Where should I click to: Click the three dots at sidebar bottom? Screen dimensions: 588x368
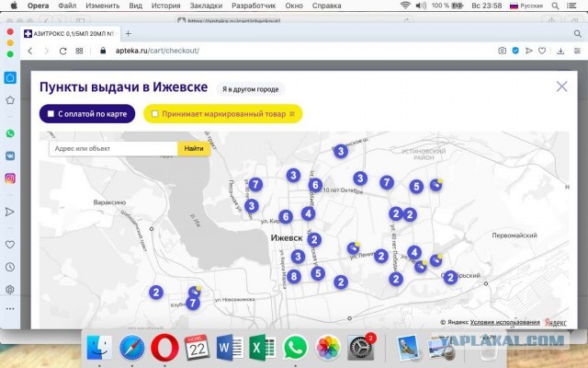[10, 309]
